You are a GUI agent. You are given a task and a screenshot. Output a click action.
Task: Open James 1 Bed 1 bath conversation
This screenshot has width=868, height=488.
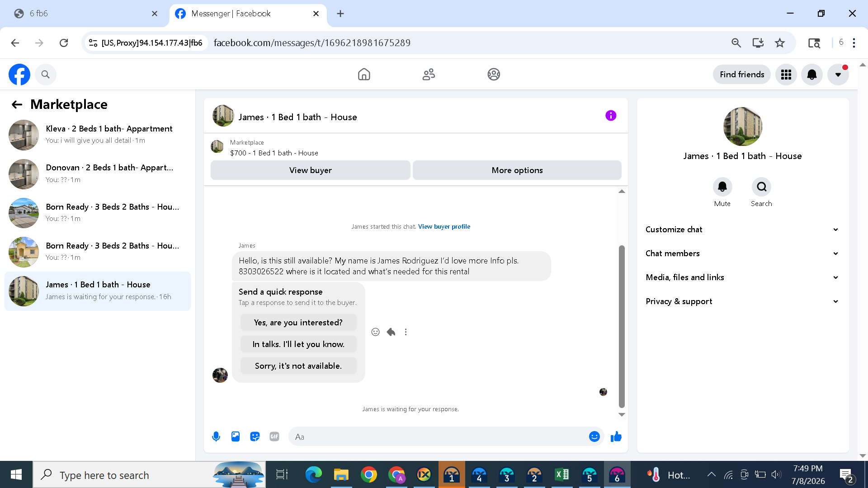(98, 291)
